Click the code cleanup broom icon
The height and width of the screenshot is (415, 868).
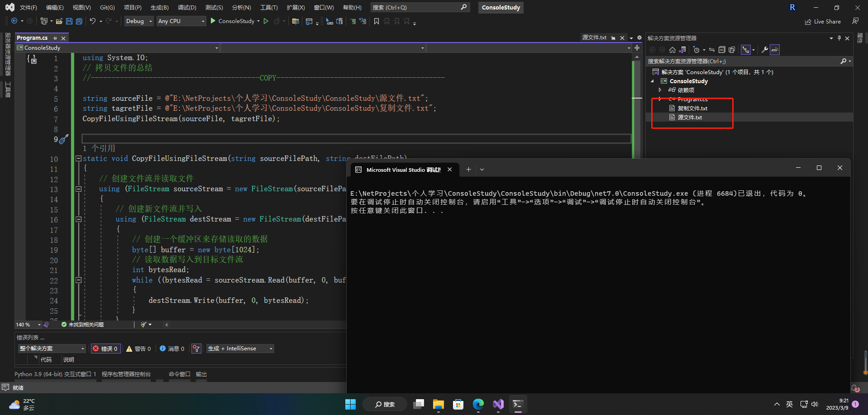point(144,325)
